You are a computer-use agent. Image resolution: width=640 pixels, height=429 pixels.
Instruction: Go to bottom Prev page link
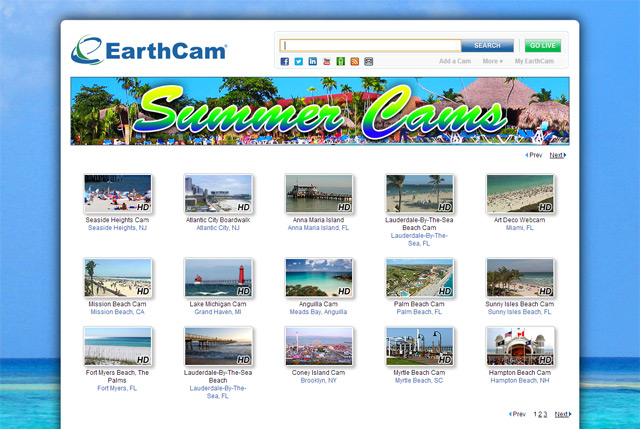pyautogui.click(x=518, y=414)
